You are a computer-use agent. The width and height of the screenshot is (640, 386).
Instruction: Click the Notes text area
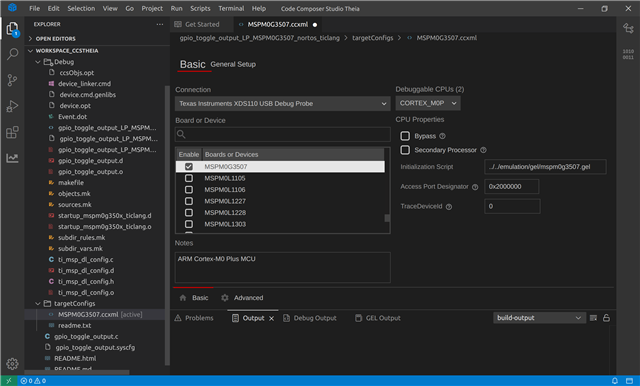[282, 267]
